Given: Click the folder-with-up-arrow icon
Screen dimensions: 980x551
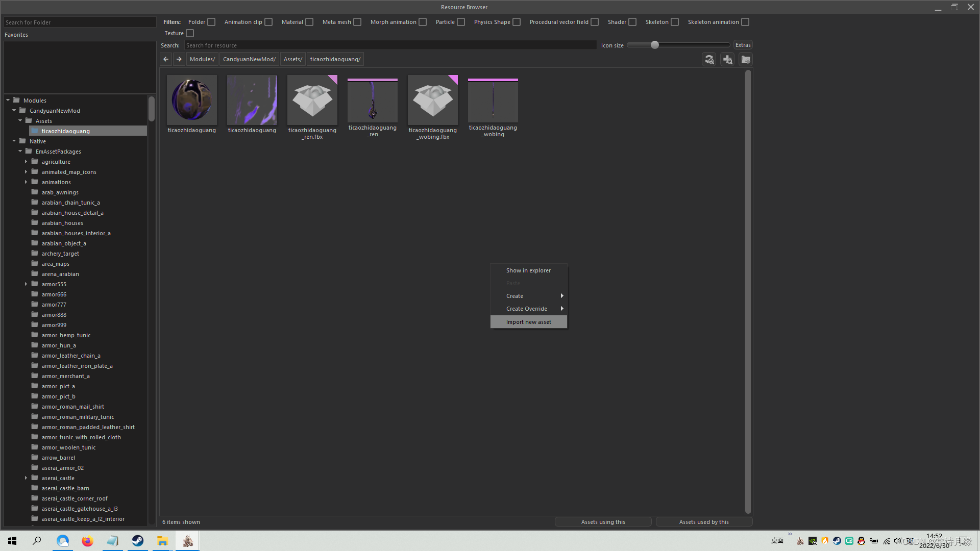Looking at the screenshot, I should [746, 60].
